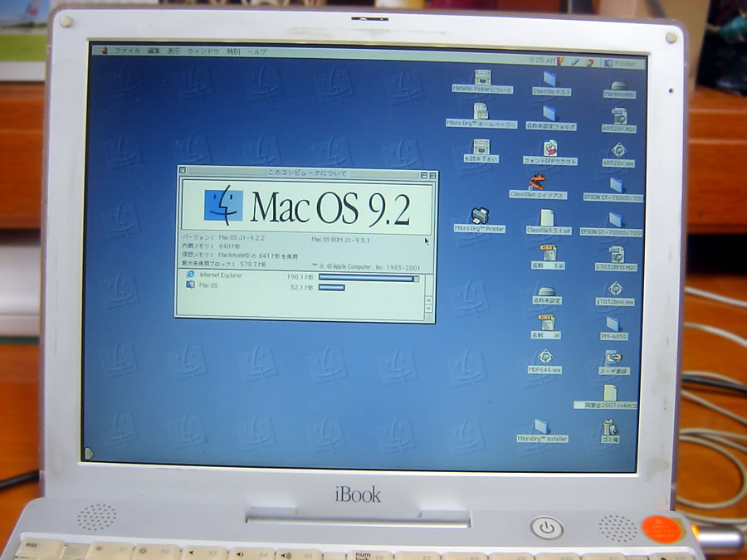Open the ヘルプ menu
The height and width of the screenshot is (560, 747).
tap(256, 52)
